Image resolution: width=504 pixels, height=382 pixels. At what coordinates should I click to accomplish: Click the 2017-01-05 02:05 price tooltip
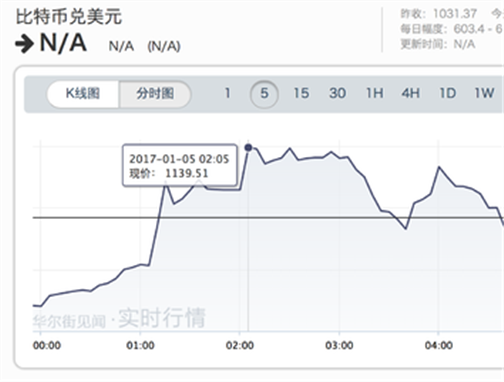[x=180, y=165]
